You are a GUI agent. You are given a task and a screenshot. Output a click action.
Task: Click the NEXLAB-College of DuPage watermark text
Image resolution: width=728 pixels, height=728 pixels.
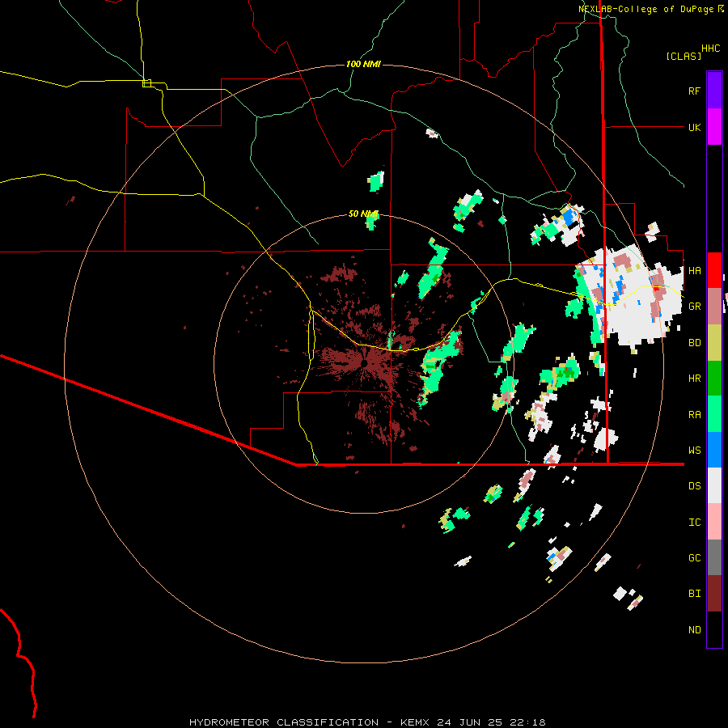click(x=651, y=9)
